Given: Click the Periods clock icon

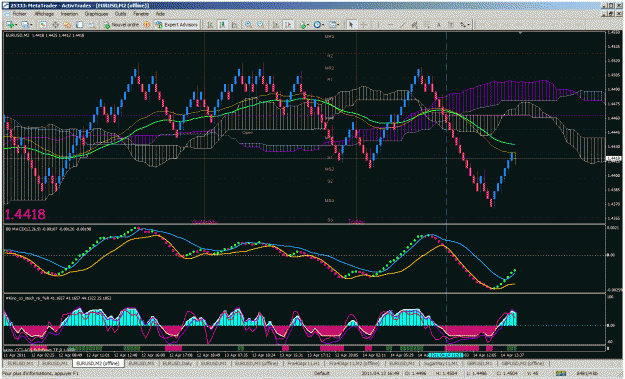Looking at the screenshot, I should [317, 25].
